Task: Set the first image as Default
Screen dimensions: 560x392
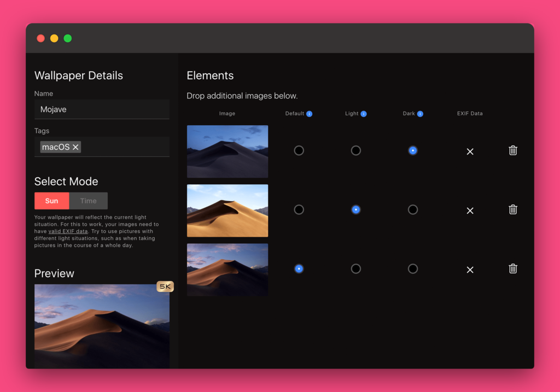Action: coord(299,150)
